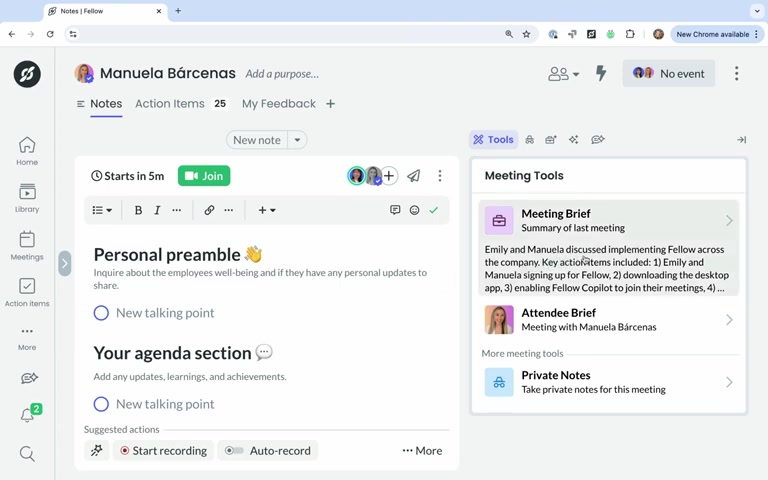Open the sidebar chat assistant icon

(29, 378)
